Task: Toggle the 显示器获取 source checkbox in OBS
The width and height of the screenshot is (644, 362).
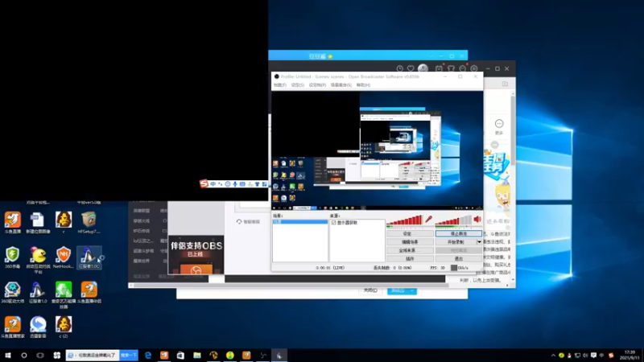Action: pos(333,223)
